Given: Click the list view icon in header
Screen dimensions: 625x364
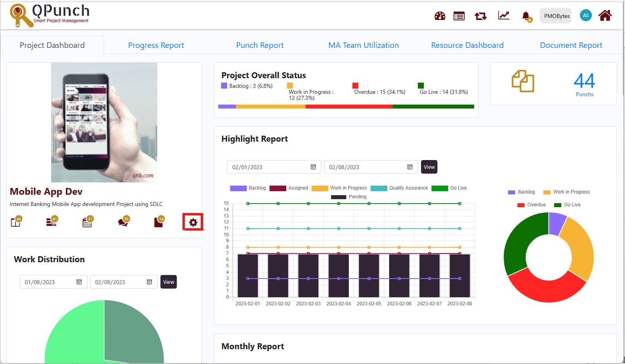Looking at the screenshot, I should pyautogui.click(x=459, y=16).
